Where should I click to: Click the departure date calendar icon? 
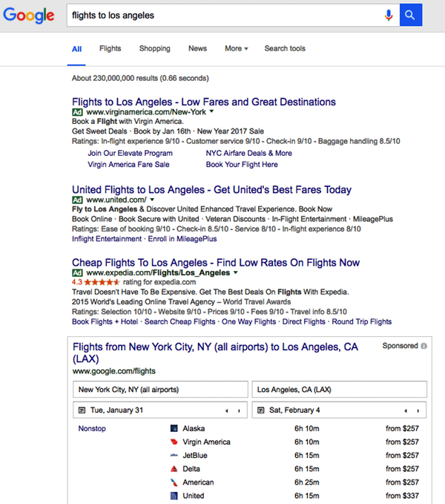click(x=82, y=410)
